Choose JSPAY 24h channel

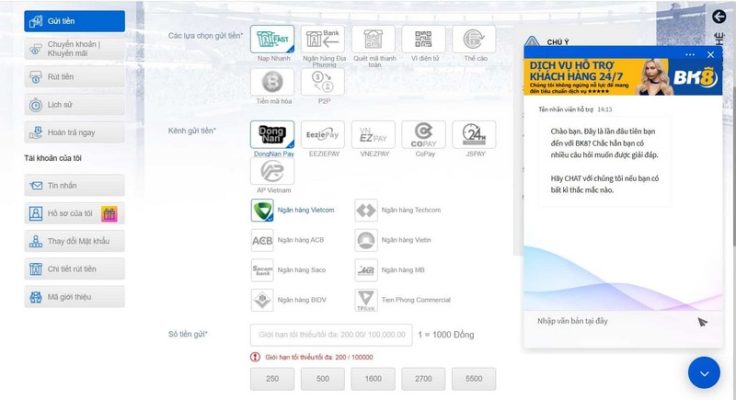[474, 135]
